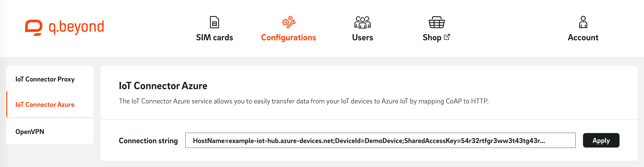644x167 pixels.
Task: Click the IoT Connector Azure page heading
Action: 163,86
